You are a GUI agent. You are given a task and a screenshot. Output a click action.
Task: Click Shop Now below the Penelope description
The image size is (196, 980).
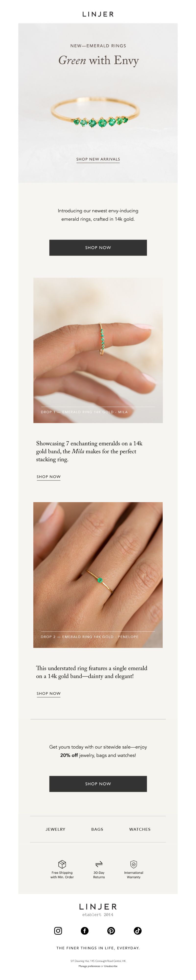(x=49, y=694)
